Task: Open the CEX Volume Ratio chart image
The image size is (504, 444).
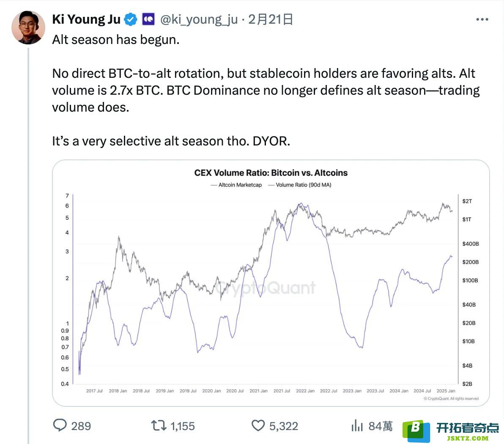Action: coord(271,283)
